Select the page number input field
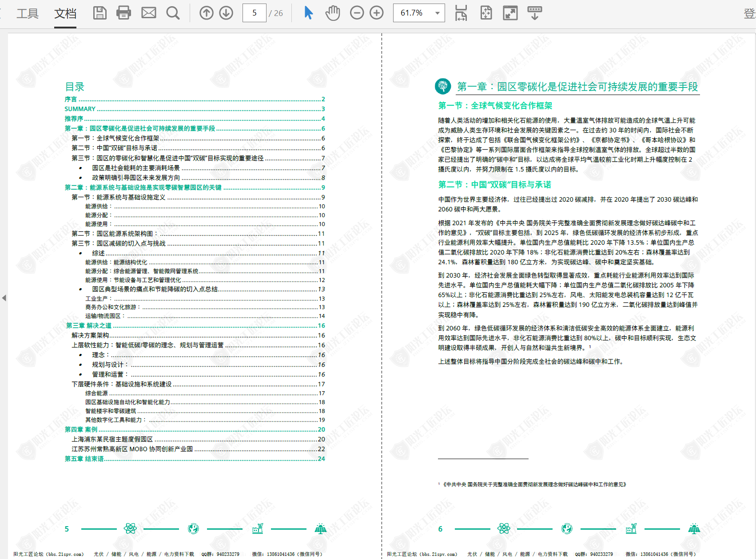The width and height of the screenshot is (756, 559). [255, 13]
